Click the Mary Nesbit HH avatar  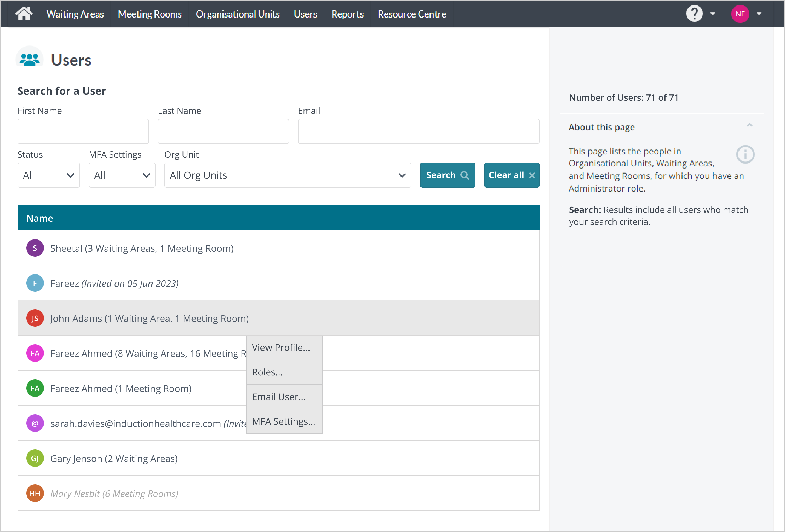(35, 493)
